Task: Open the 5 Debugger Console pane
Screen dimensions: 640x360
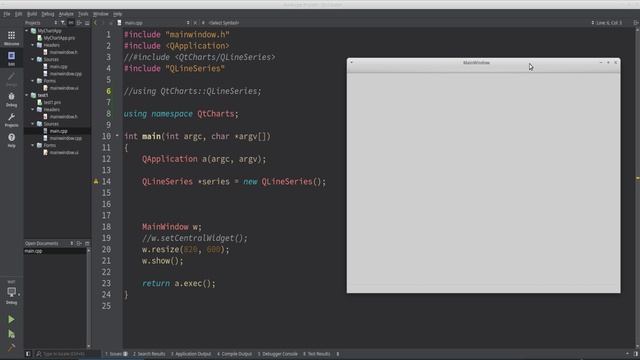Action: click(x=278, y=354)
